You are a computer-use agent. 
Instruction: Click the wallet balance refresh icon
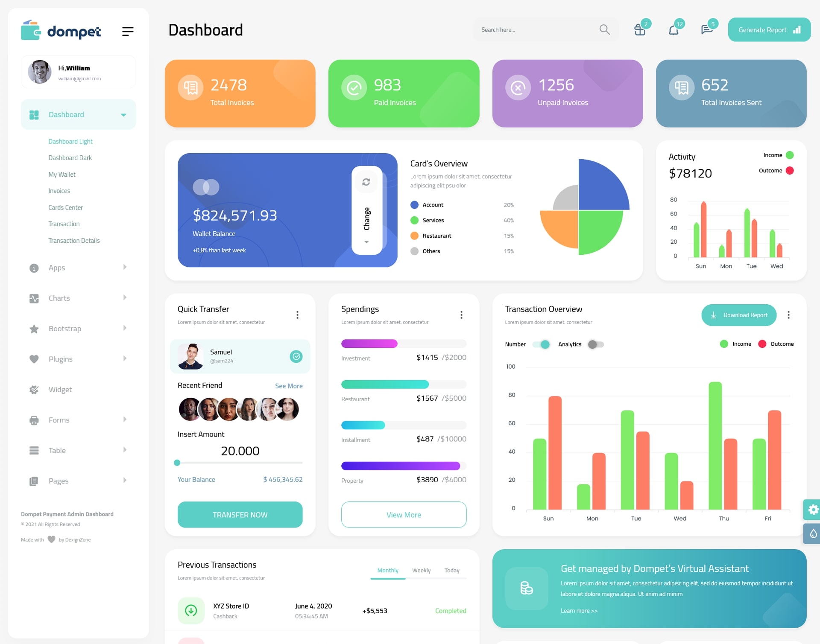point(366,182)
